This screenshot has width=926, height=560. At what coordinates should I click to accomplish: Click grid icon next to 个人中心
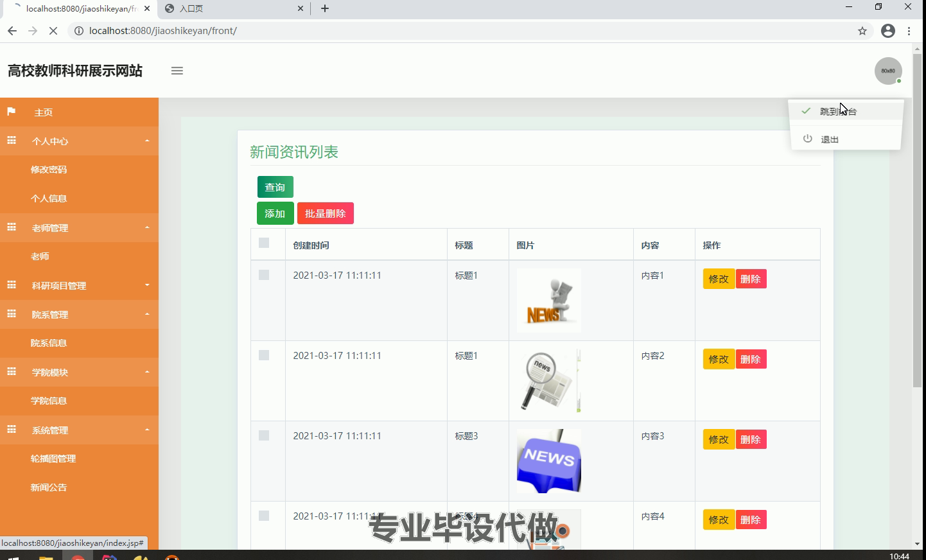[12, 140]
